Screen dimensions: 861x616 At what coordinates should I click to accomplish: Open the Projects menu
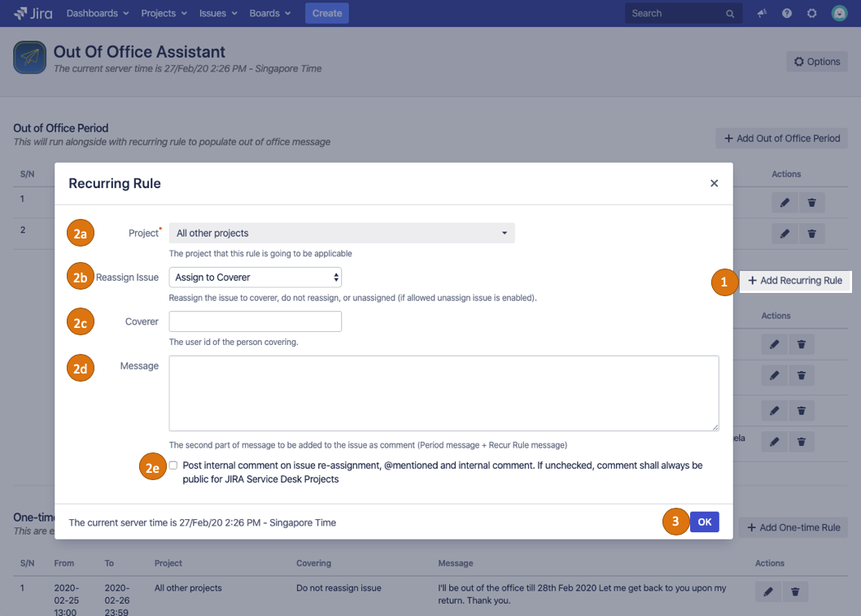tap(164, 14)
